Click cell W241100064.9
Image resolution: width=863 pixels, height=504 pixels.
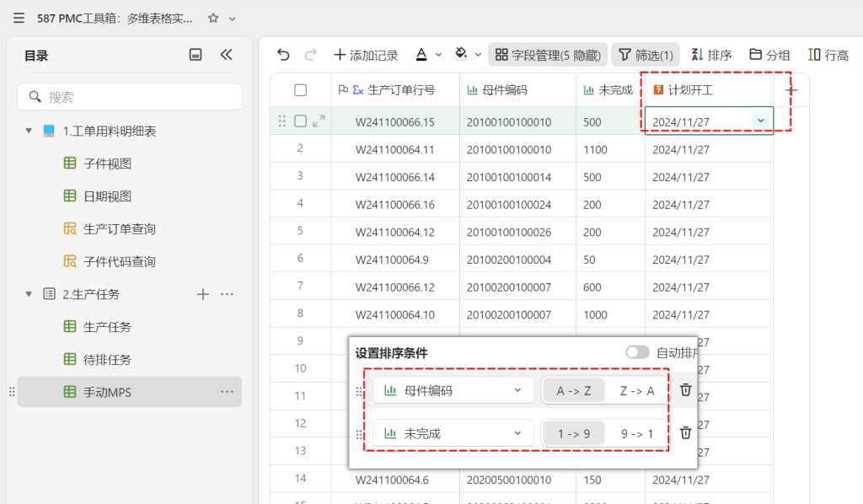[x=394, y=259]
